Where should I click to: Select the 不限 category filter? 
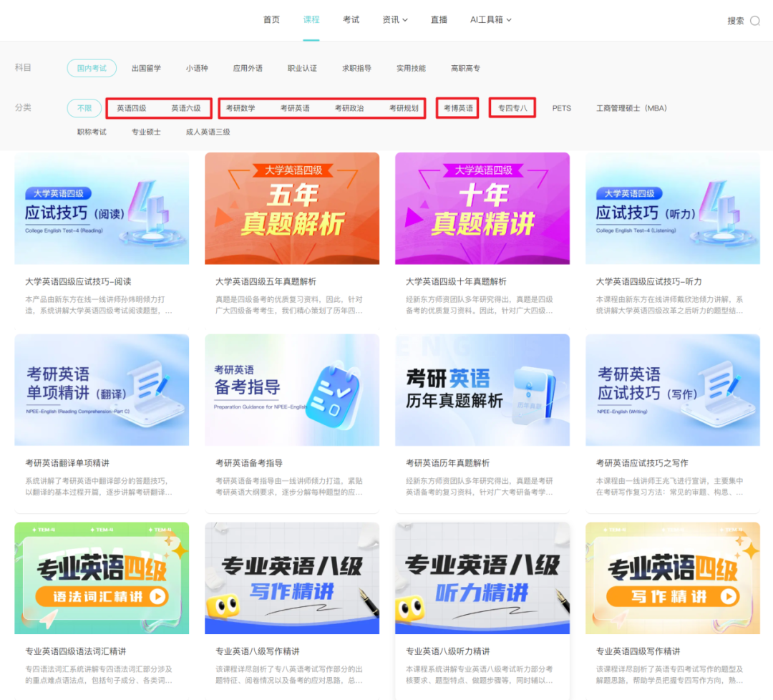tap(84, 108)
